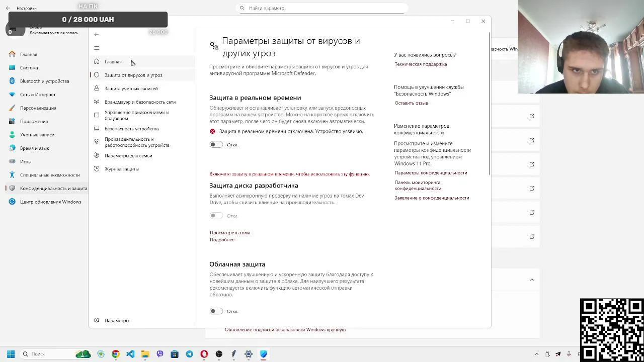Image resolution: width=644 pixels, height=362 pixels.
Task: Open the hamburger navigation menu in Windows Security
Action: [97, 48]
